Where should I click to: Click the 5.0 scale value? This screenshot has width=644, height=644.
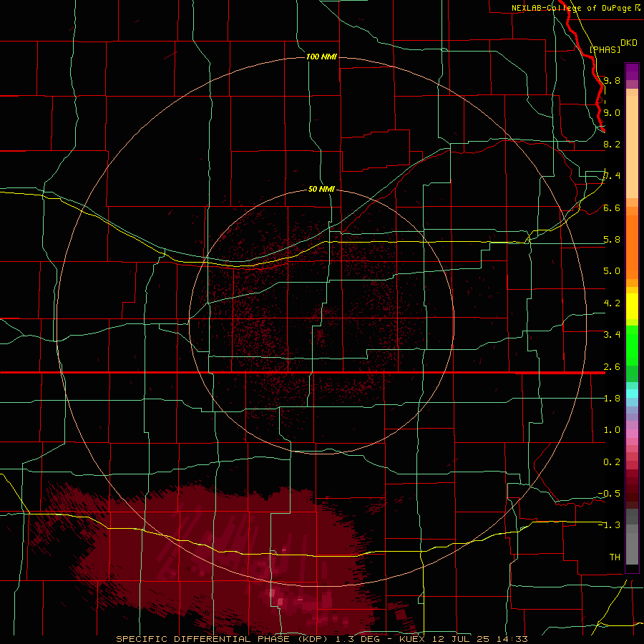tap(612, 271)
